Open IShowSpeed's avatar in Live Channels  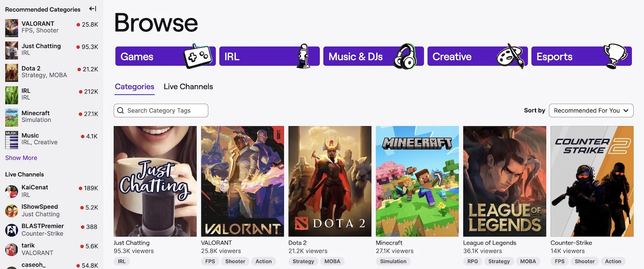(x=12, y=211)
